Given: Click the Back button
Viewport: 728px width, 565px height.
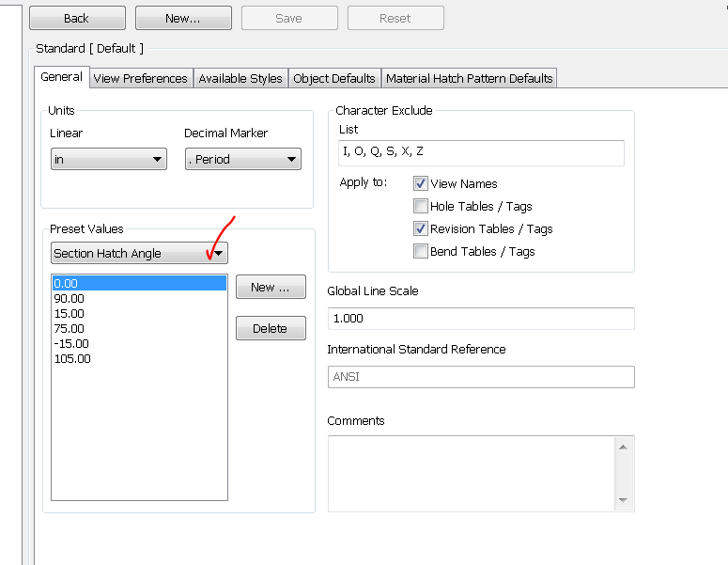Looking at the screenshot, I should coord(77,18).
